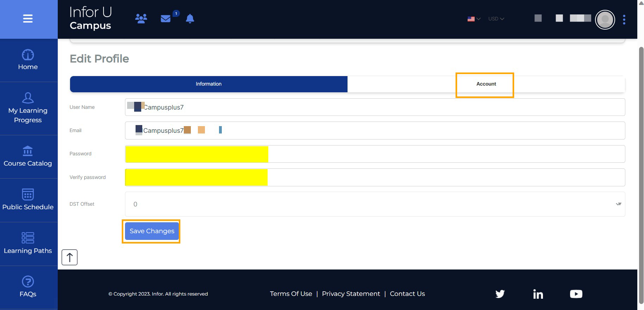Open the community users icon
Screen dimensions: 644x310
[x=141, y=19]
